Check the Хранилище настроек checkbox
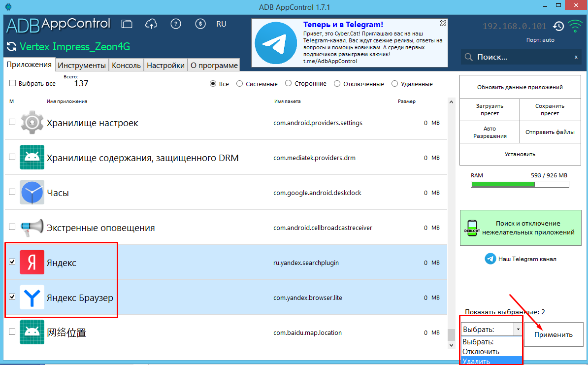Image resolution: width=588 pixels, height=365 pixels. pos(12,122)
